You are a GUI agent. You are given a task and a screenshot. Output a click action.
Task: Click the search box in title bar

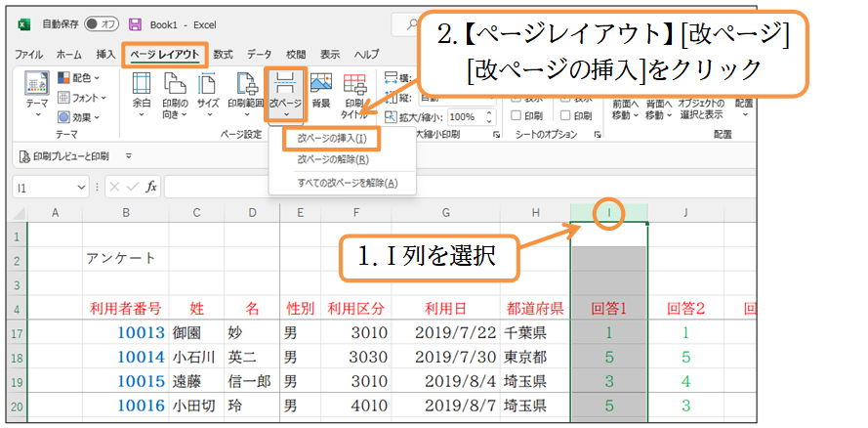coord(406,24)
